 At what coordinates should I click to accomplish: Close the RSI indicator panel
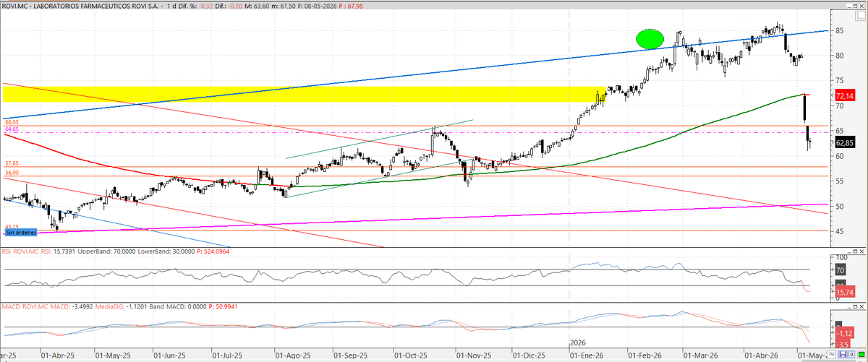[x=861, y=251]
